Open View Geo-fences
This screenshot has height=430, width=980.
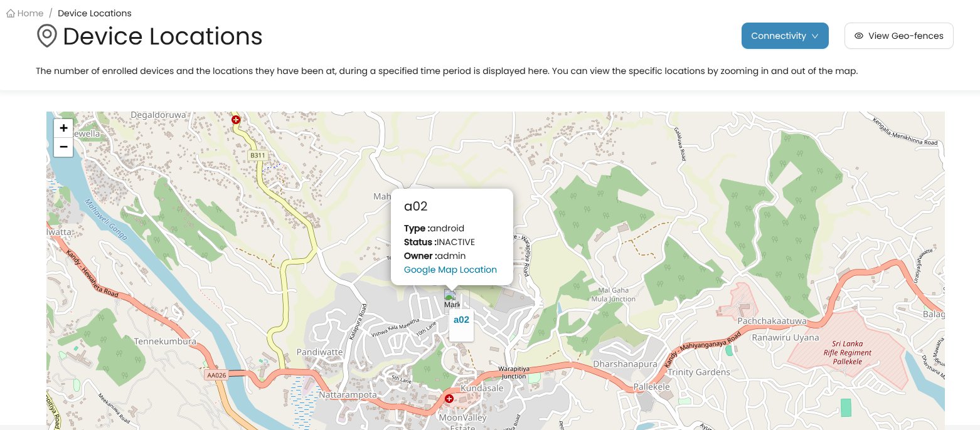(899, 36)
